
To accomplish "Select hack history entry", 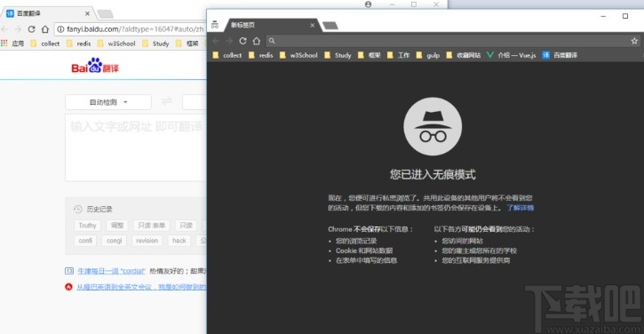I will tap(179, 241).
